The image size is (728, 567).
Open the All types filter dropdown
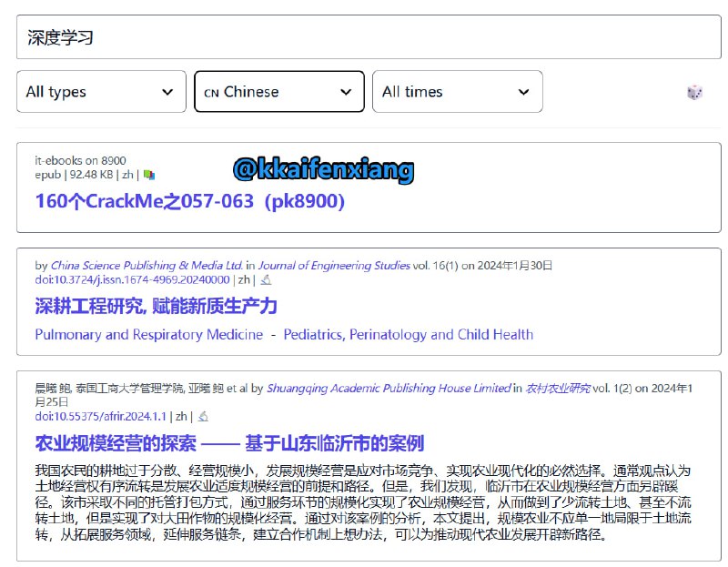[x=100, y=91]
